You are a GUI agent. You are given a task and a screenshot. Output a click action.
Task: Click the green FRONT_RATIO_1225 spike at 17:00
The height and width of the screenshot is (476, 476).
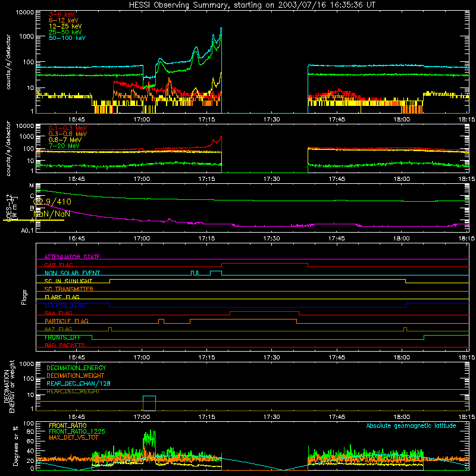pyautogui.click(x=149, y=437)
